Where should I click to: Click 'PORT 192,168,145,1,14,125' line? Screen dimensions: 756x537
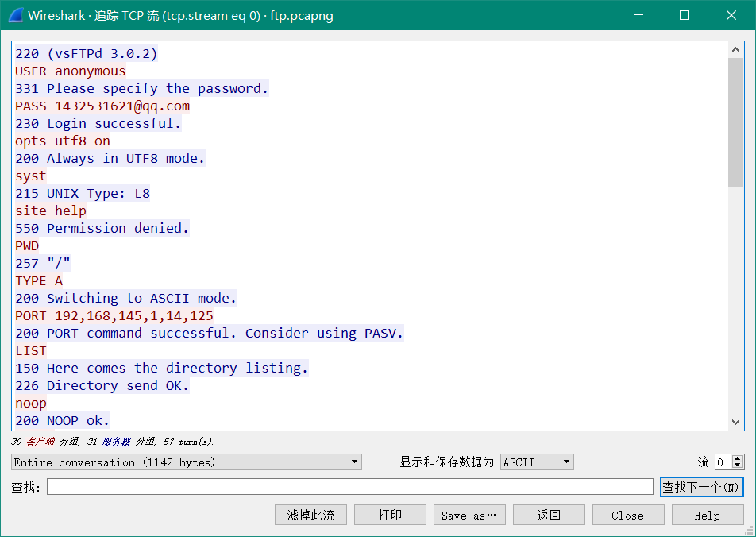(114, 316)
